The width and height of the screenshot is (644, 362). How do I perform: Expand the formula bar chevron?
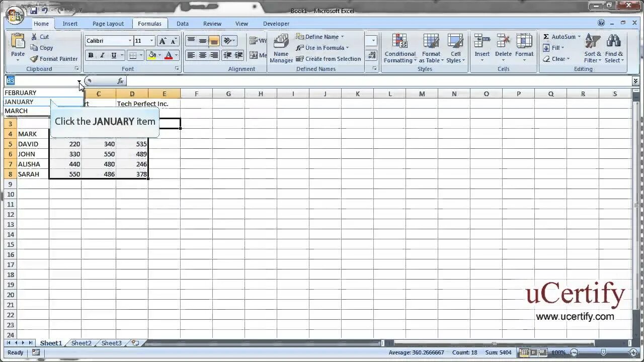[635, 81]
